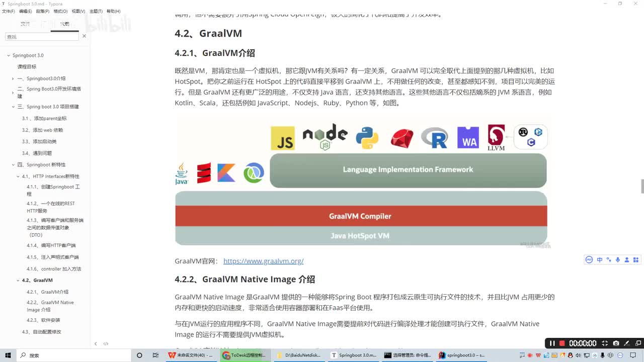Viewport: 644px width, 362px height.
Task: Go to 4.2.1、GraalVM介绍 outline entry
Action: pos(47,292)
